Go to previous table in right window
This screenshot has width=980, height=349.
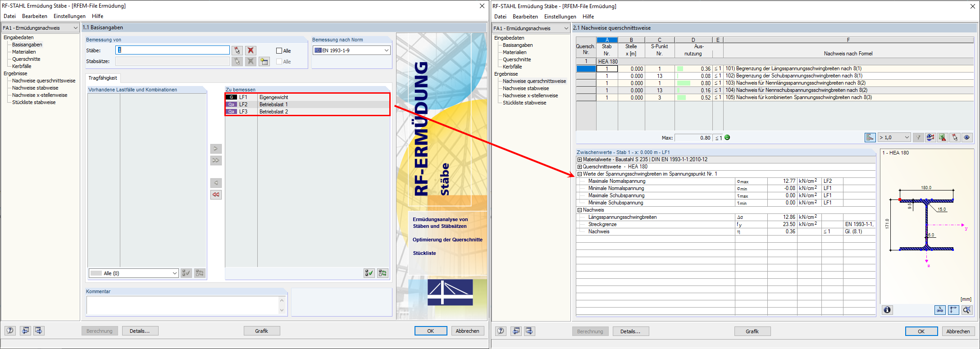516,331
